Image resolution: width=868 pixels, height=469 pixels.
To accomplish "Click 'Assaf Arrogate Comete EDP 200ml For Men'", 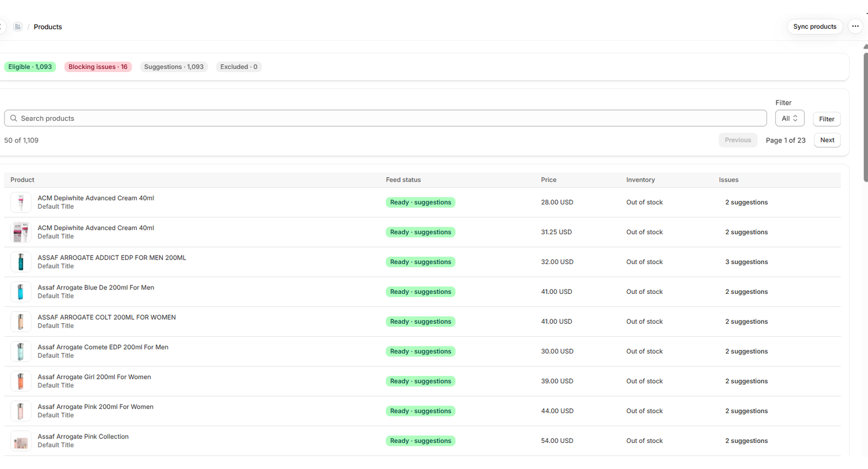I will (x=103, y=347).
